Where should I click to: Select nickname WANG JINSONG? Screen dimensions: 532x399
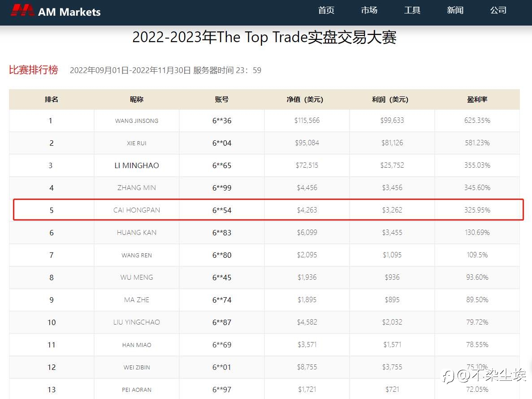137,121
